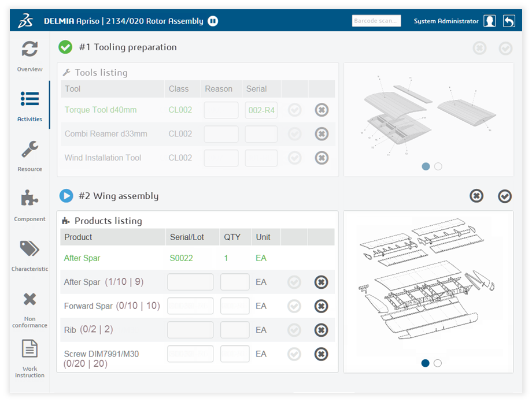This screenshot has height=402, width=532.
Task: Cancel step #1 Tooling preparation
Action: pyautogui.click(x=479, y=48)
